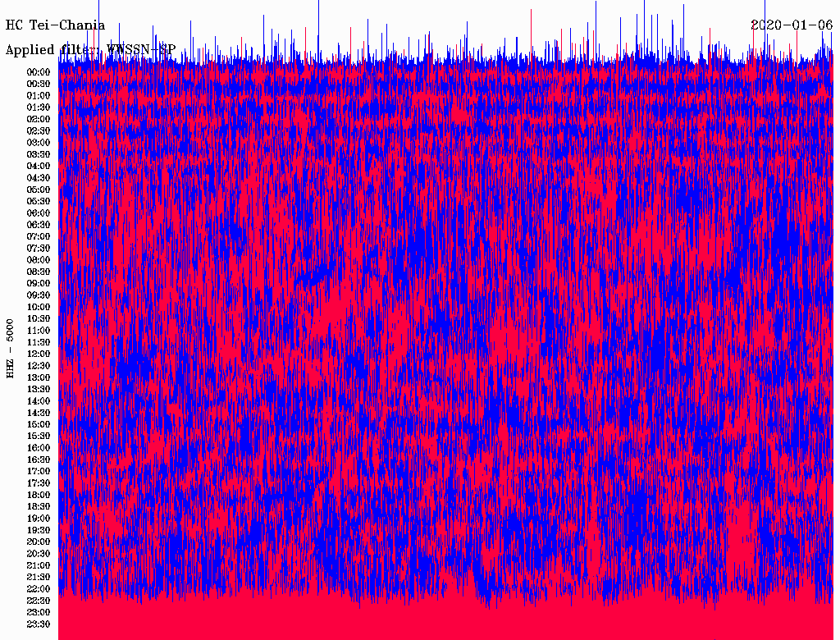
Task: Select the 04:30 time row label
Action: pyautogui.click(x=39, y=178)
